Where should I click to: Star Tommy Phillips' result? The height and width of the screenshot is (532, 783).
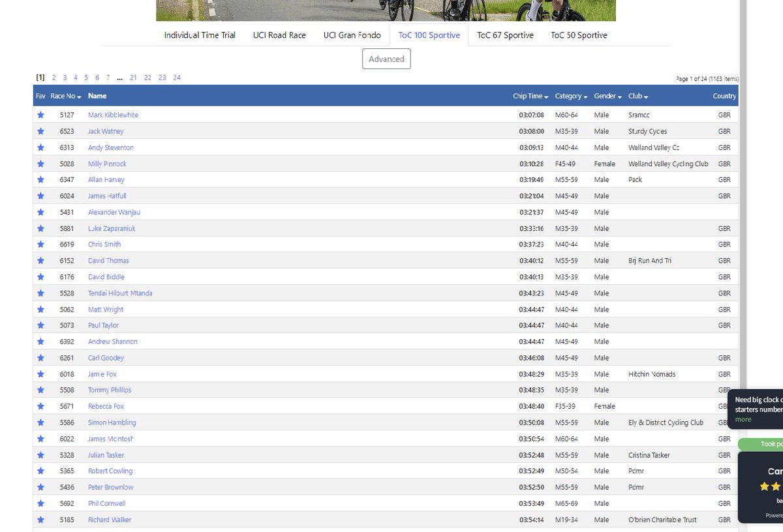40,390
